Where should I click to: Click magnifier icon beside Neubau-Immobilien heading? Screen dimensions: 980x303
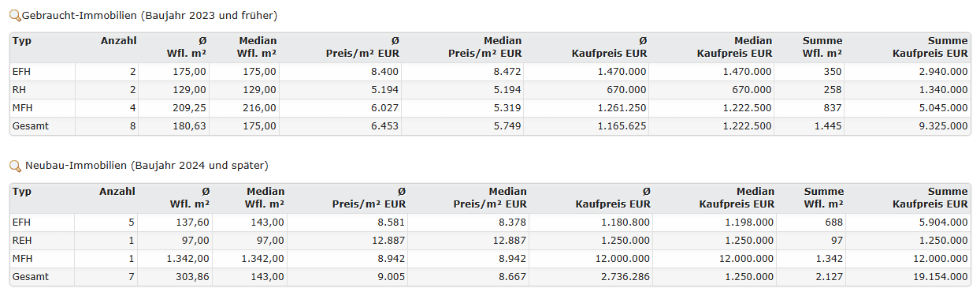click(14, 166)
